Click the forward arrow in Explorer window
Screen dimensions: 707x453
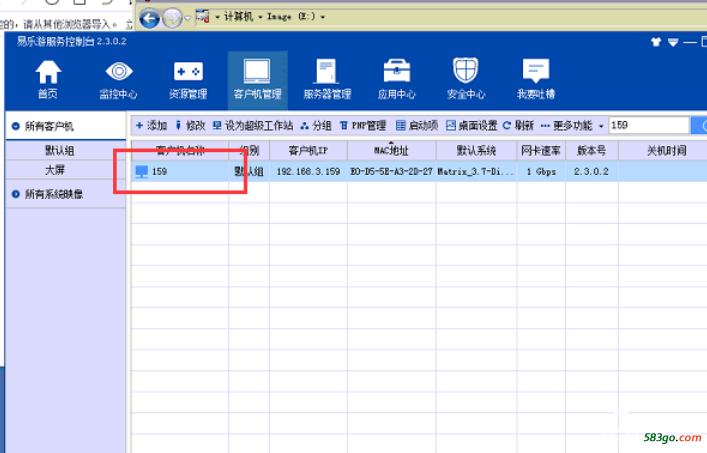click(172, 19)
